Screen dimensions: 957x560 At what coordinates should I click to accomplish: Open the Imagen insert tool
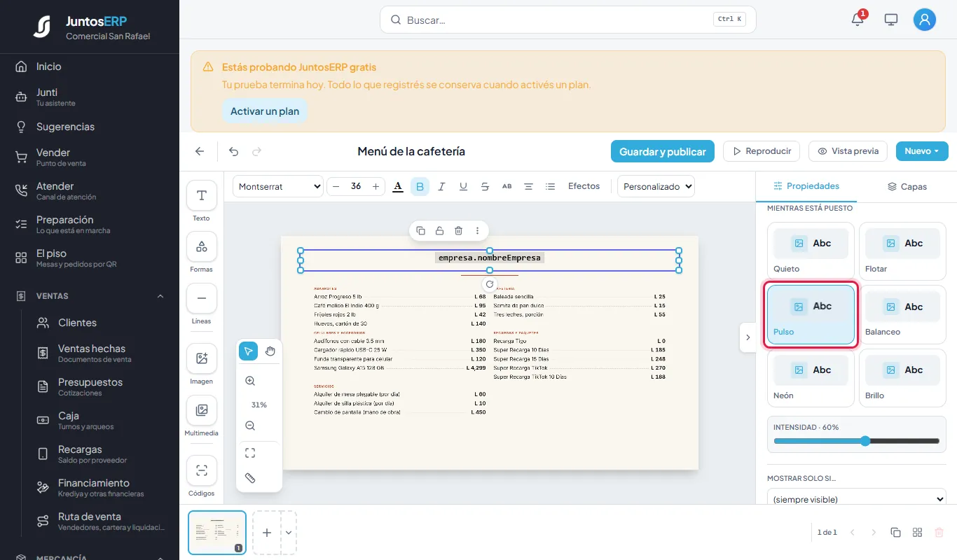point(202,358)
